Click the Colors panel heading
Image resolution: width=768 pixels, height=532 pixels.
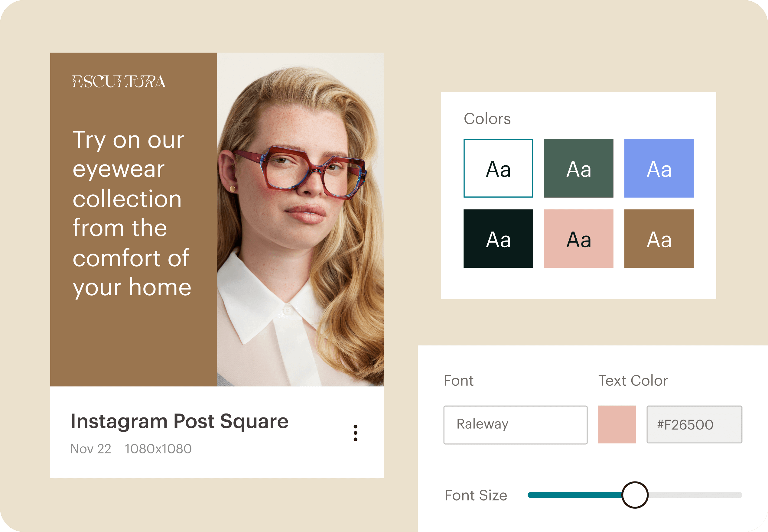pyautogui.click(x=487, y=119)
